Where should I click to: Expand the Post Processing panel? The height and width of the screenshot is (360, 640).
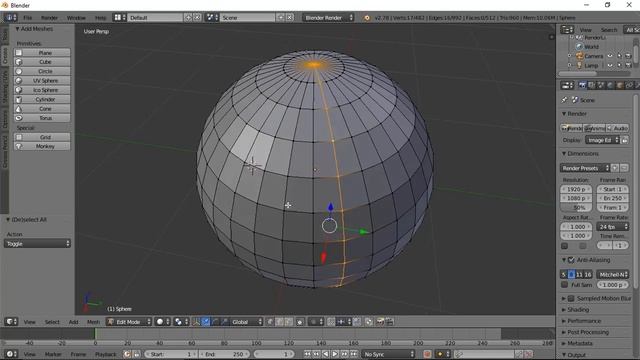564,332
